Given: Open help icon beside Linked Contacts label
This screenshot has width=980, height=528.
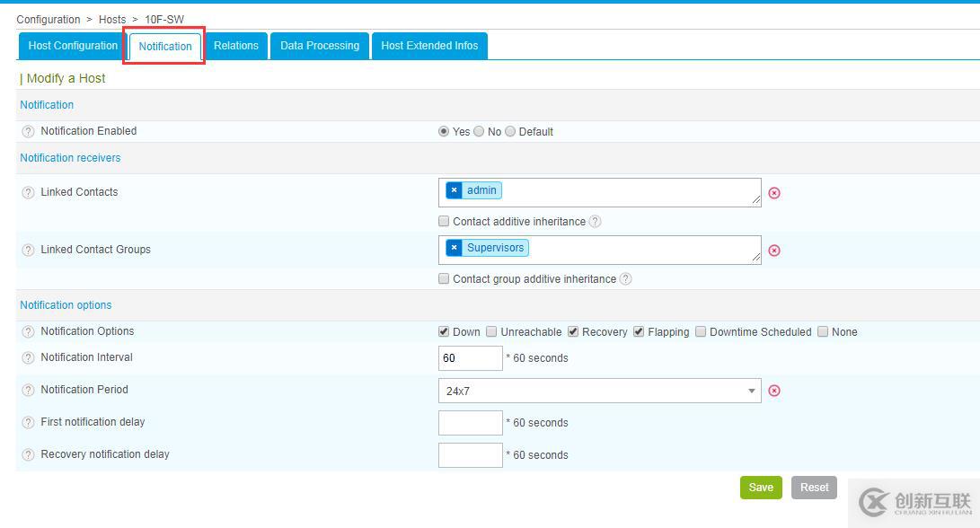Looking at the screenshot, I should pos(28,192).
